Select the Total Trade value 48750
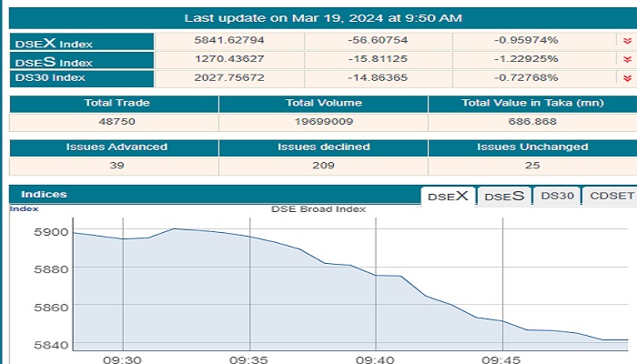 pos(114,121)
